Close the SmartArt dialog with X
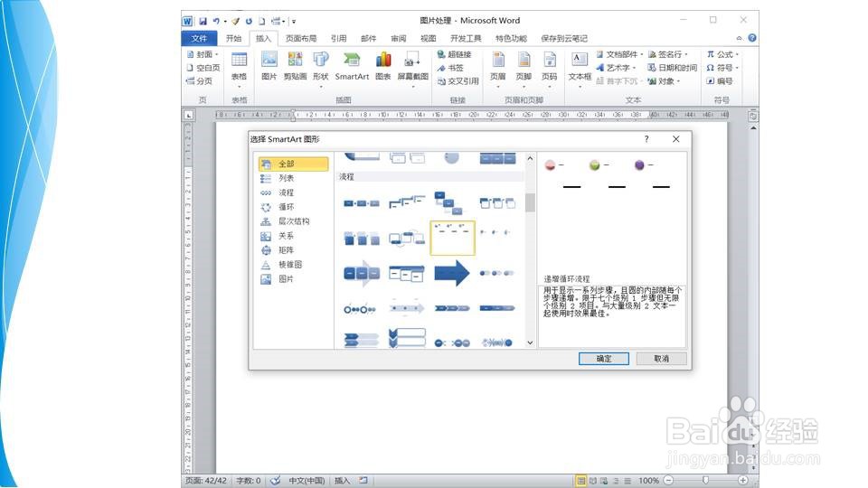The width and height of the screenshot is (868, 488). pos(676,139)
